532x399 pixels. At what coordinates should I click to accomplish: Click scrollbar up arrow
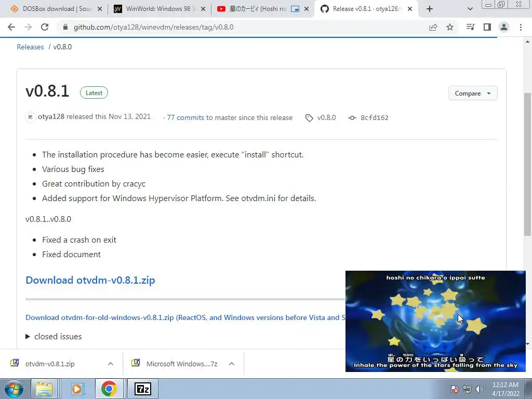click(x=527, y=42)
